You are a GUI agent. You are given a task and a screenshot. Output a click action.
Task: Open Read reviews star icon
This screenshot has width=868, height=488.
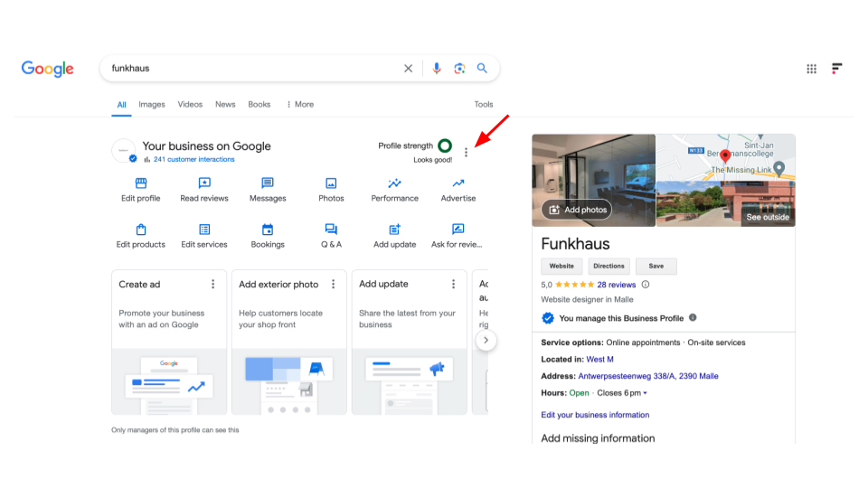(x=204, y=183)
